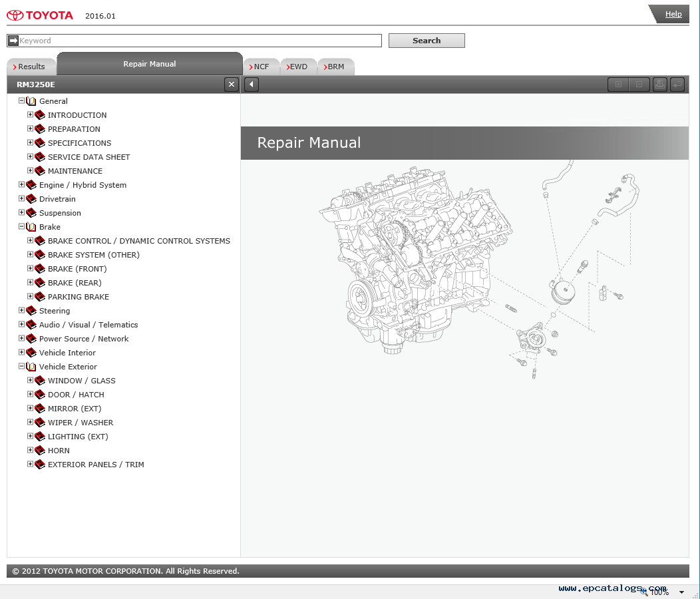
Task: Click the return arrow toolbar icon
Action: click(x=677, y=85)
